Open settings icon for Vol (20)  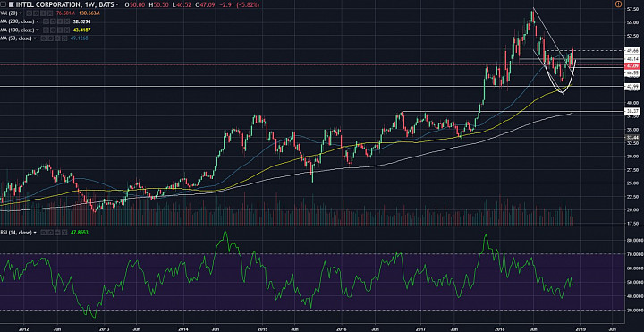pyautogui.click(x=36, y=13)
